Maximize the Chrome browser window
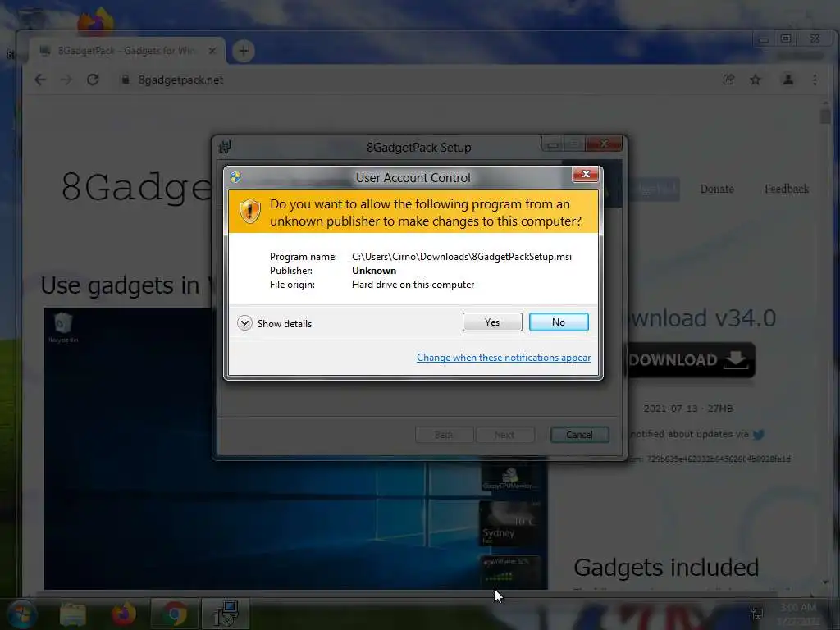840x630 pixels. click(x=786, y=39)
